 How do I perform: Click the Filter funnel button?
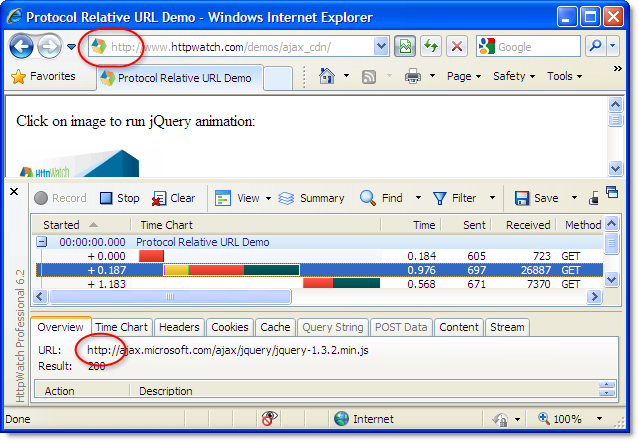point(454,198)
